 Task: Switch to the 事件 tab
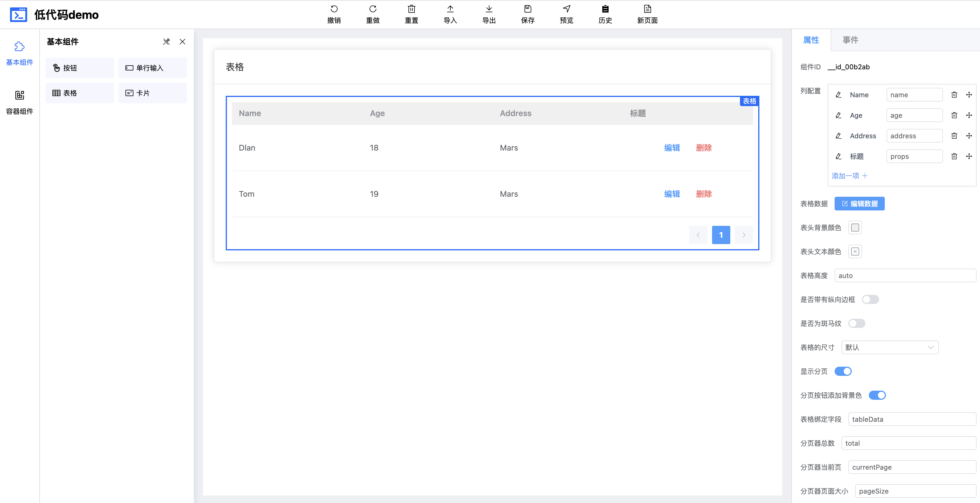tap(850, 40)
